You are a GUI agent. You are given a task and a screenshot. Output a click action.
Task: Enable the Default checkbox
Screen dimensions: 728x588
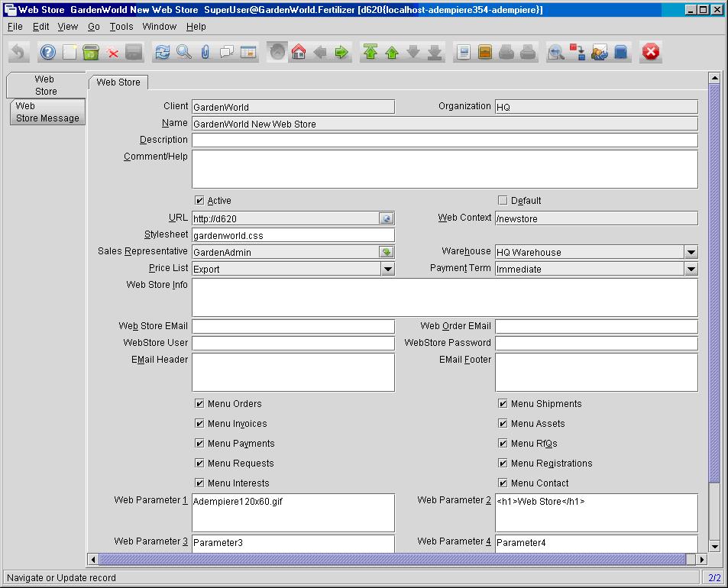[x=503, y=201]
